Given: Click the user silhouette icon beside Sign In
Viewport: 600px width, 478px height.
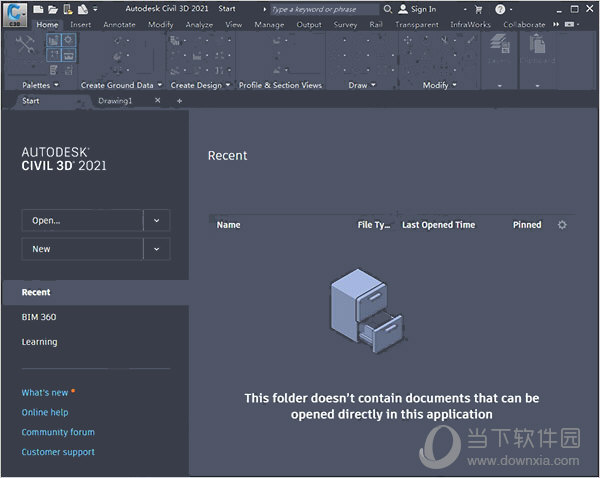Looking at the screenshot, I should click(403, 9).
